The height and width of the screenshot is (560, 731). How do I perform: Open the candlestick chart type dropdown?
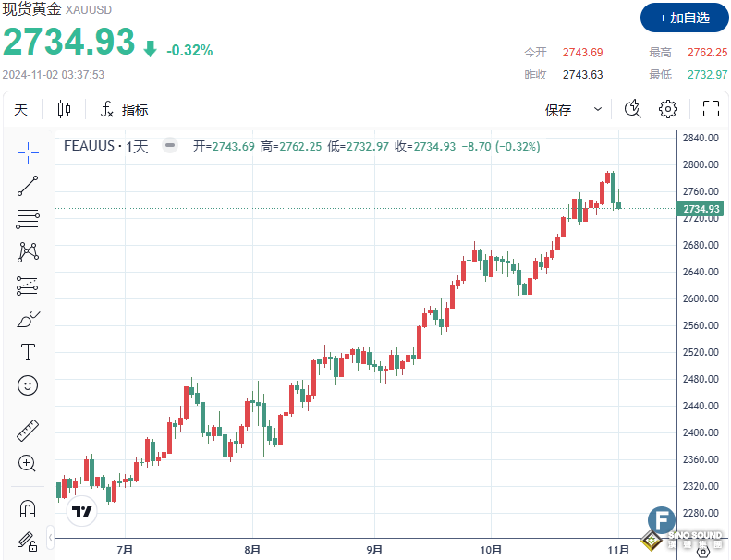pyautogui.click(x=64, y=109)
